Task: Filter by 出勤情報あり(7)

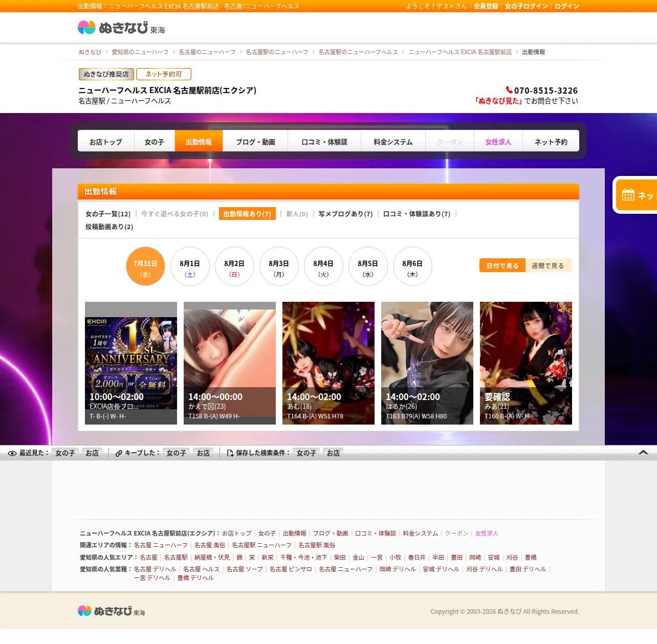Action: point(247,214)
